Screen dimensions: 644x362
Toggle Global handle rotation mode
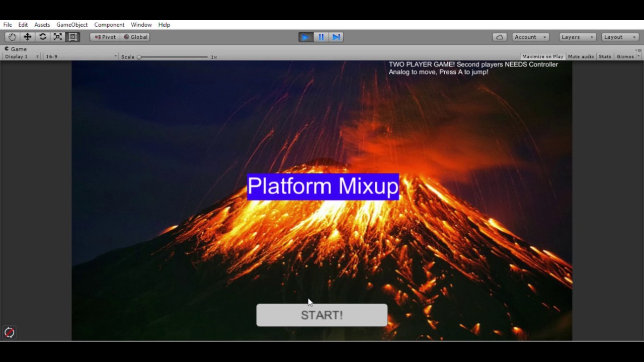[135, 37]
